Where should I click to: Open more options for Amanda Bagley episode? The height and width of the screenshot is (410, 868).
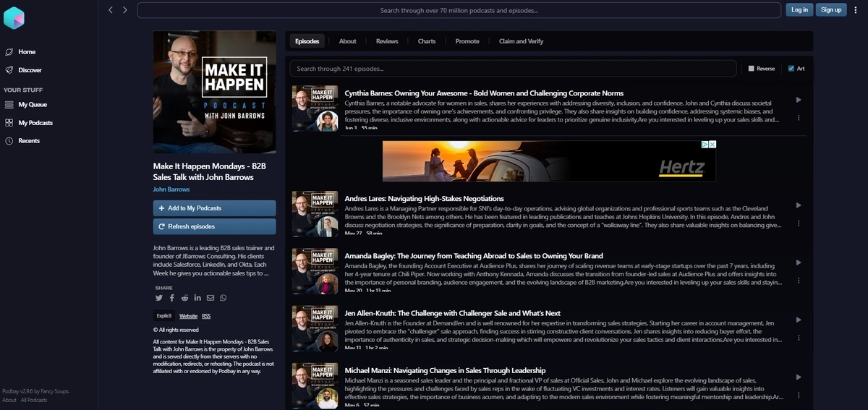[x=799, y=281]
